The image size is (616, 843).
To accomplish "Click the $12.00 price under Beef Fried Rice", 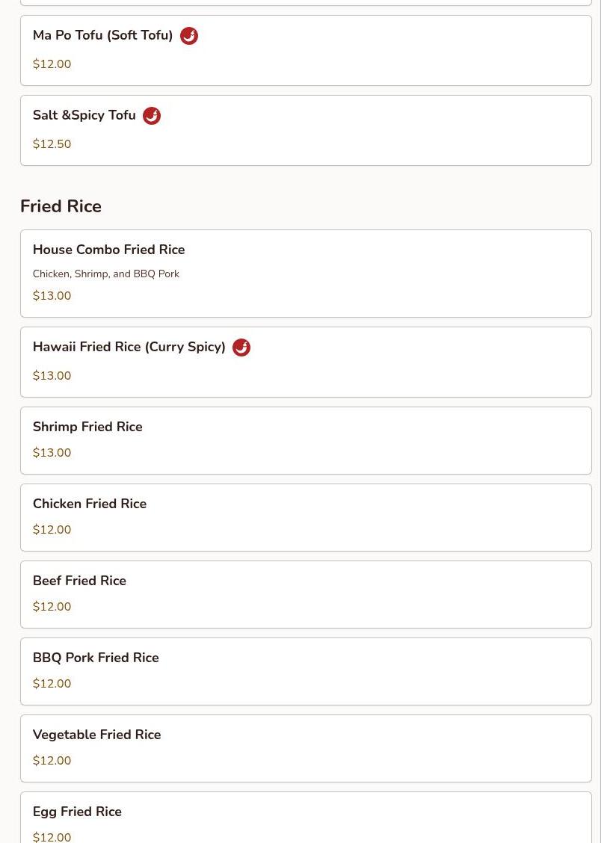I will tap(52, 607).
